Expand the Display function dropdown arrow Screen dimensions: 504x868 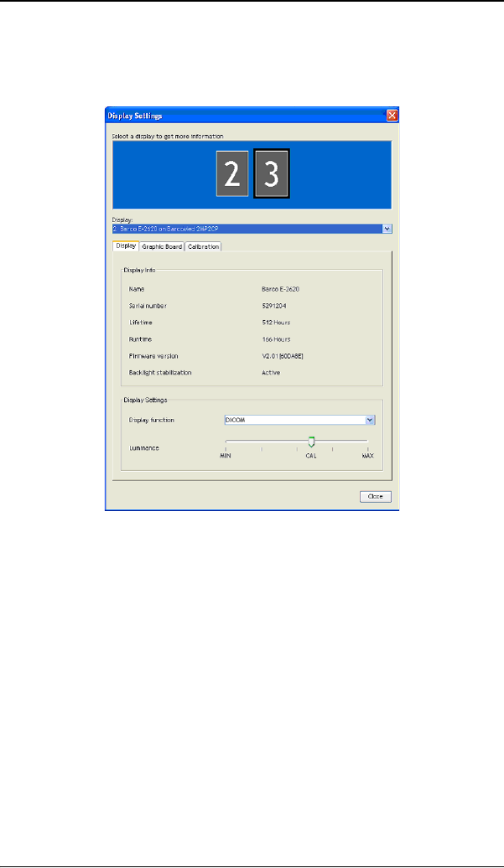coord(371,420)
